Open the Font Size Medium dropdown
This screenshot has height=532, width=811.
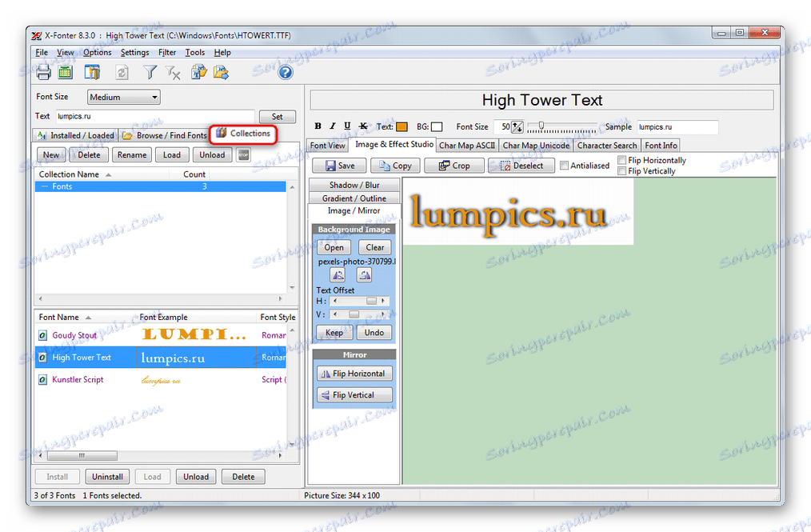124,98
